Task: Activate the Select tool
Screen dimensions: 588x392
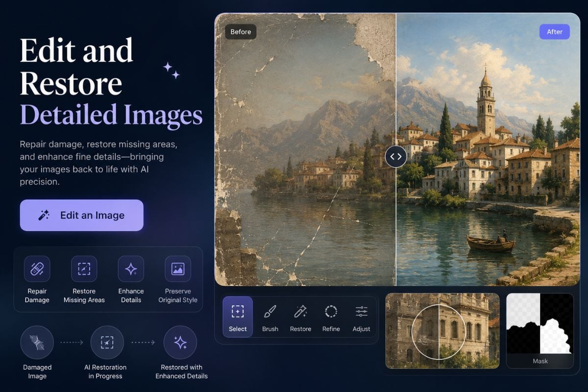Action: [x=238, y=317]
